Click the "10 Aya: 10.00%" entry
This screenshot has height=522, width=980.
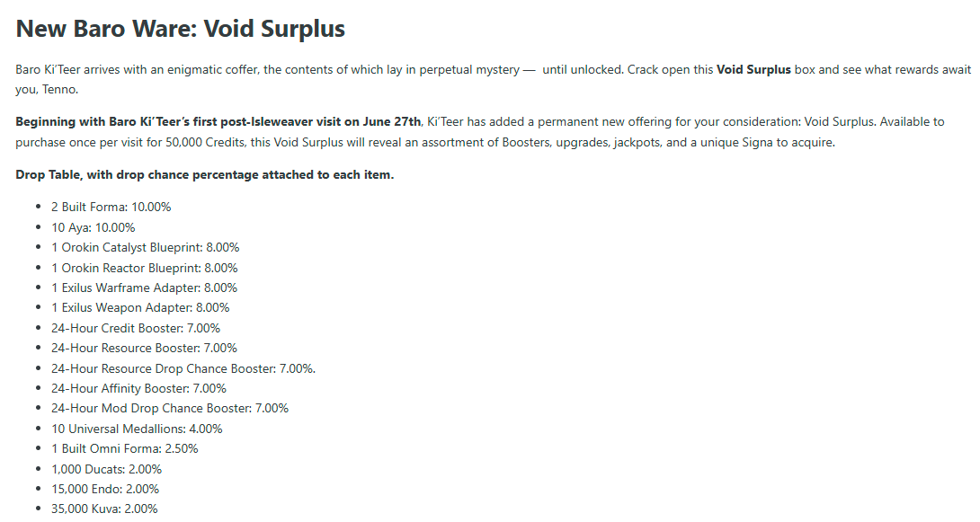(x=94, y=227)
